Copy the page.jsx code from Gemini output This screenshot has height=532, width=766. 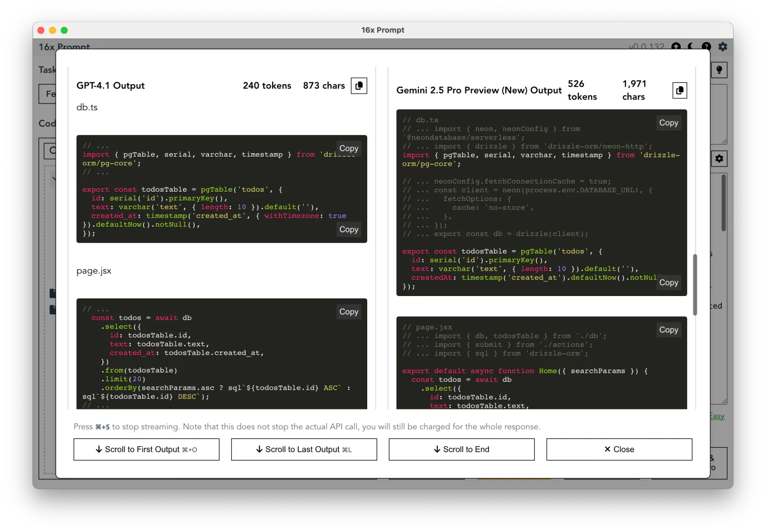pyautogui.click(x=668, y=330)
